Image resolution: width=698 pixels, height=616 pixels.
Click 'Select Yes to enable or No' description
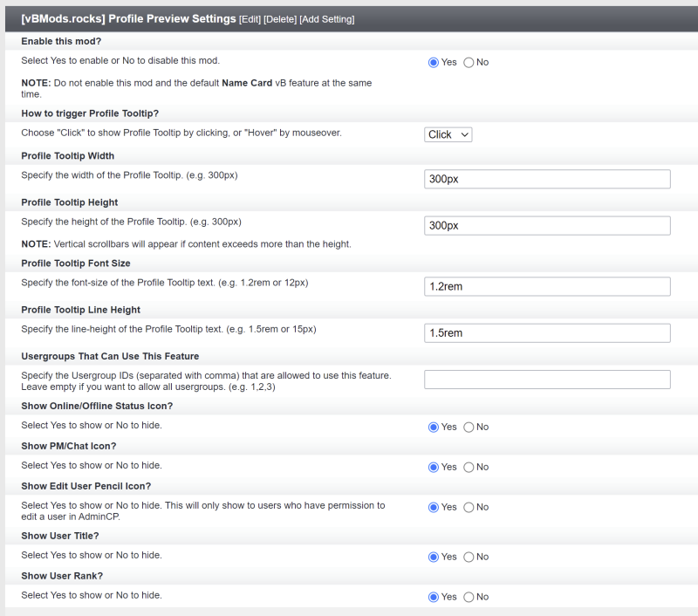[120, 60]
